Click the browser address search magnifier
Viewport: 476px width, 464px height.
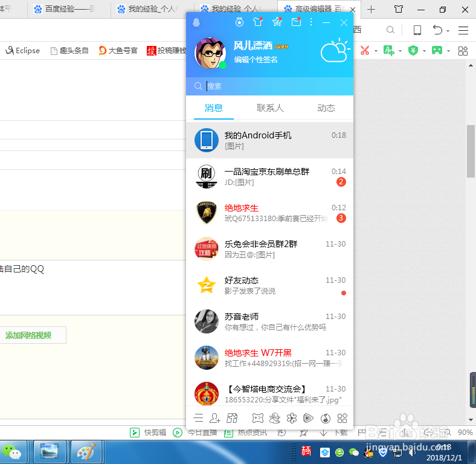click(390, 30)
